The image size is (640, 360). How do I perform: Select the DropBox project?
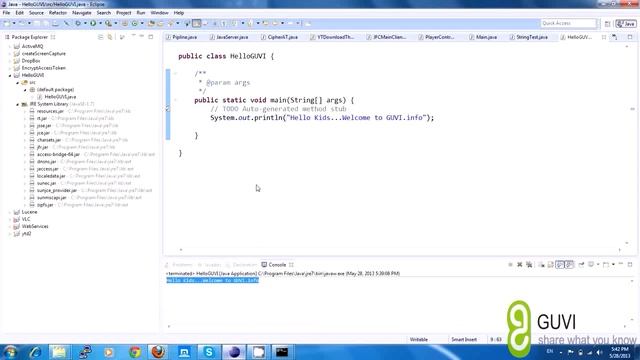[x=31, y=61]
